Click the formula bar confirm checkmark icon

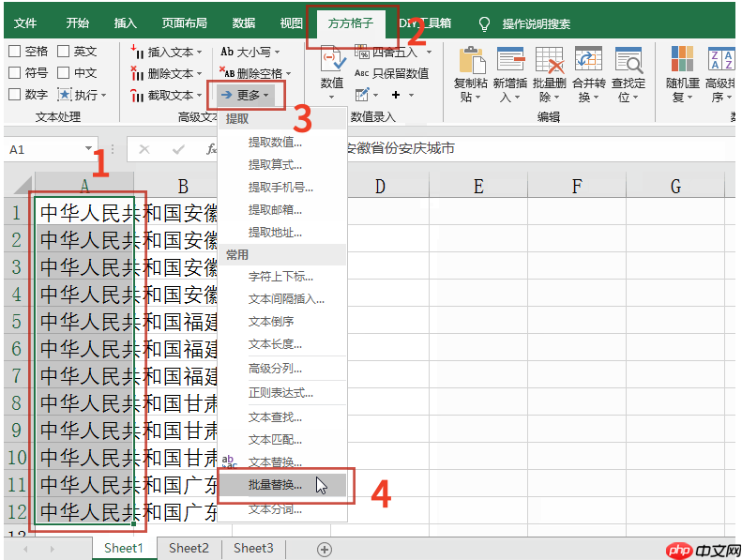point(178,149)
